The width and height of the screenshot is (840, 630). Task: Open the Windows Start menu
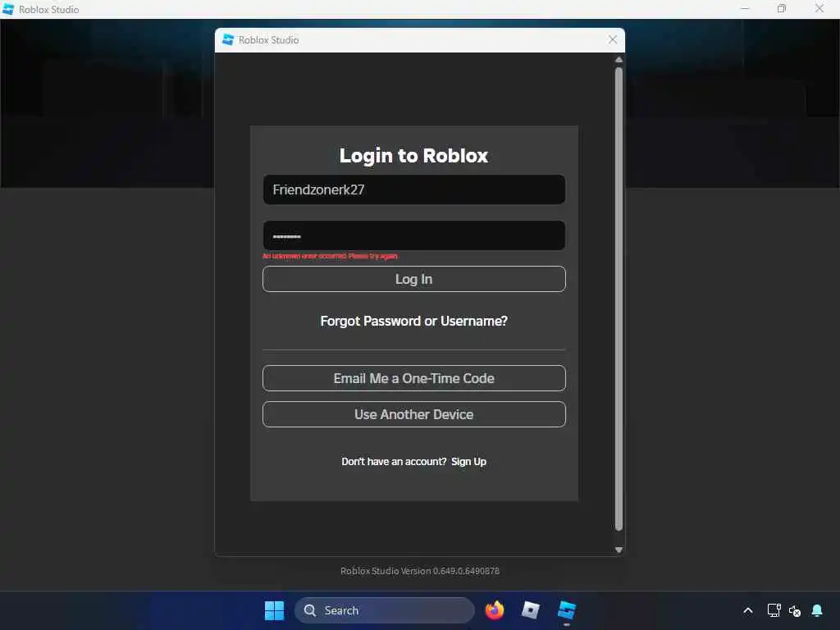274,610
